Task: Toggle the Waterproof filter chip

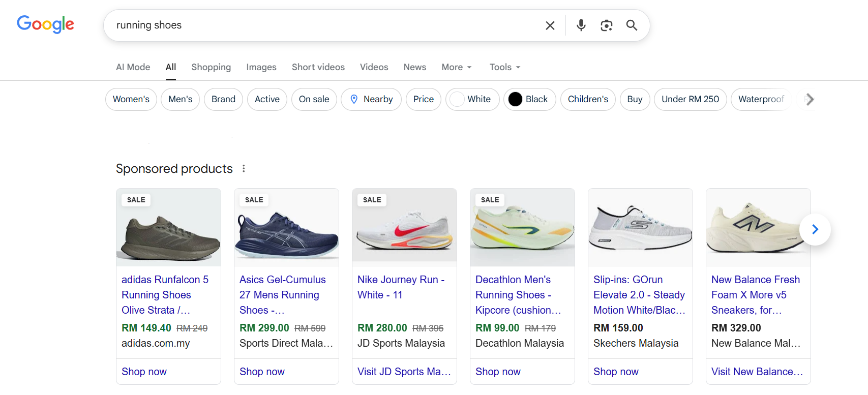Action: pos(761,99)
